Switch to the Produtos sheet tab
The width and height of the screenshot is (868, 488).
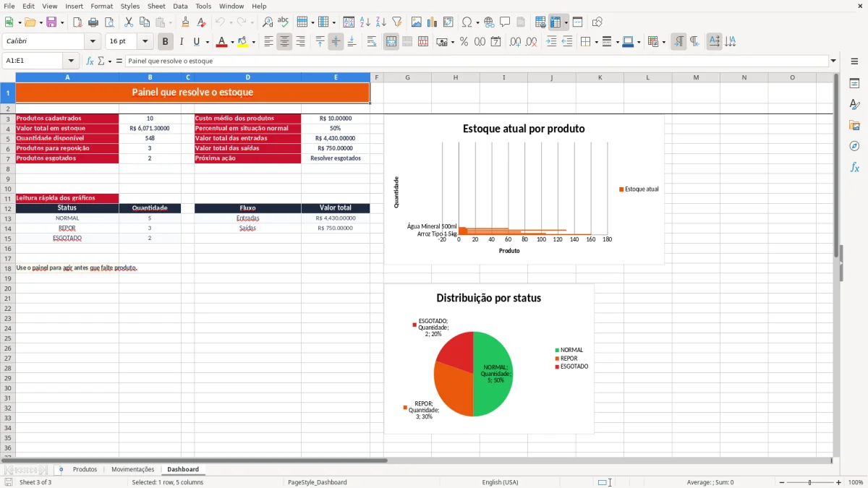tap(85, 469)
